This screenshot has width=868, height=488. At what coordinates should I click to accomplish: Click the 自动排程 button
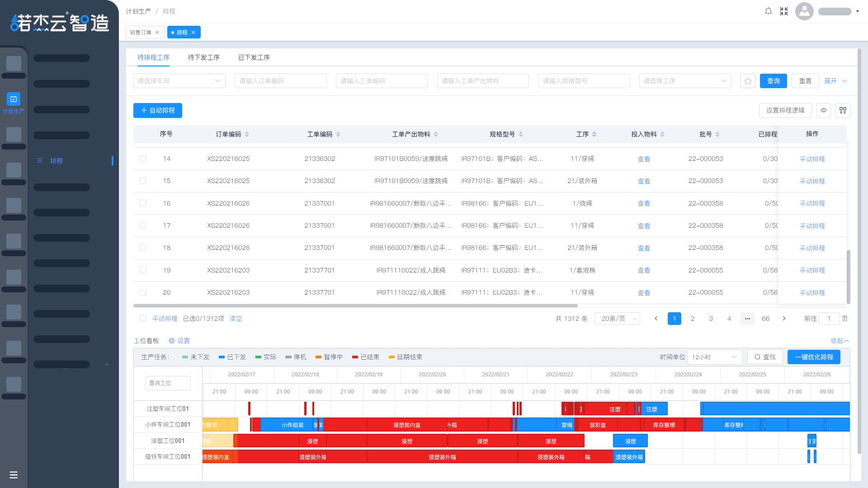pyautogui.click(x=157, y=110)
